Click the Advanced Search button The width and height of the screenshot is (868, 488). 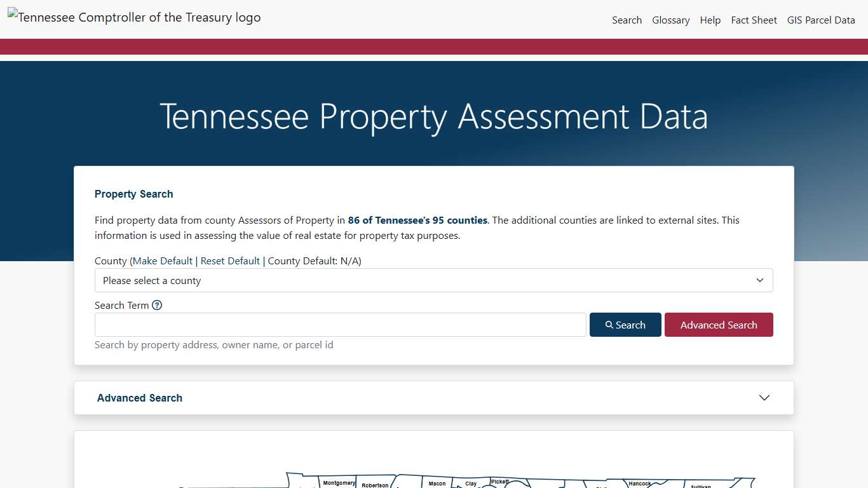(x=719, y=324)
